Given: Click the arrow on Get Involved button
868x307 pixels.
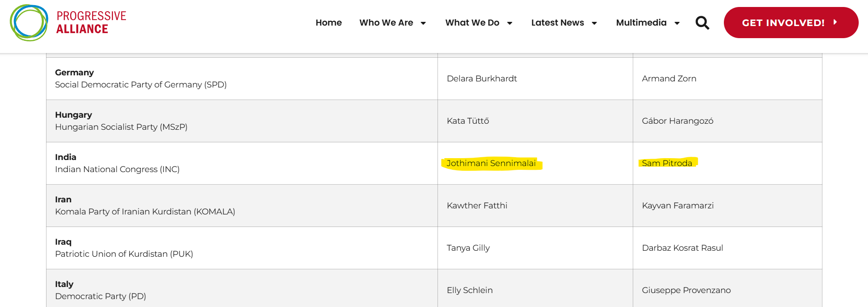Looking at the screenshot, I should [835, 22].
